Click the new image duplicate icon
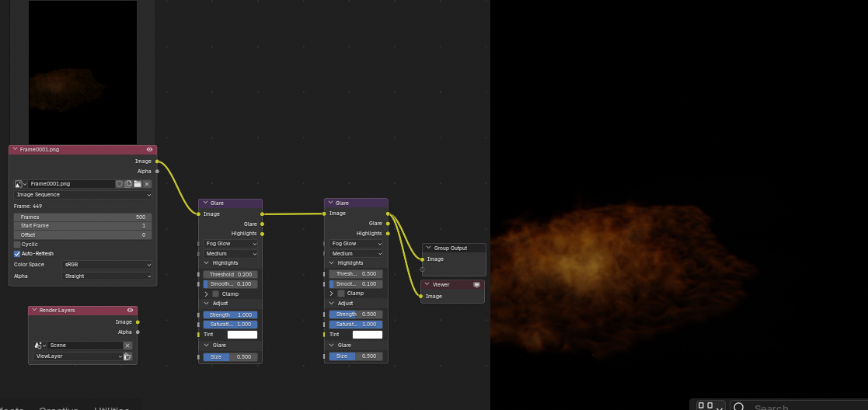This screenshot has width=868, height=410. tap(128, 184)
